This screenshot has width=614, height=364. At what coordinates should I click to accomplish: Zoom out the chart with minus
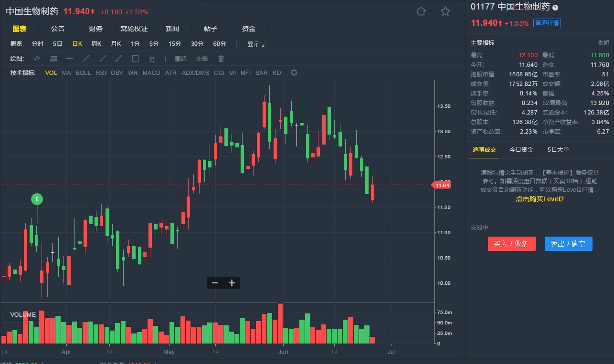(x=215, y=283)
